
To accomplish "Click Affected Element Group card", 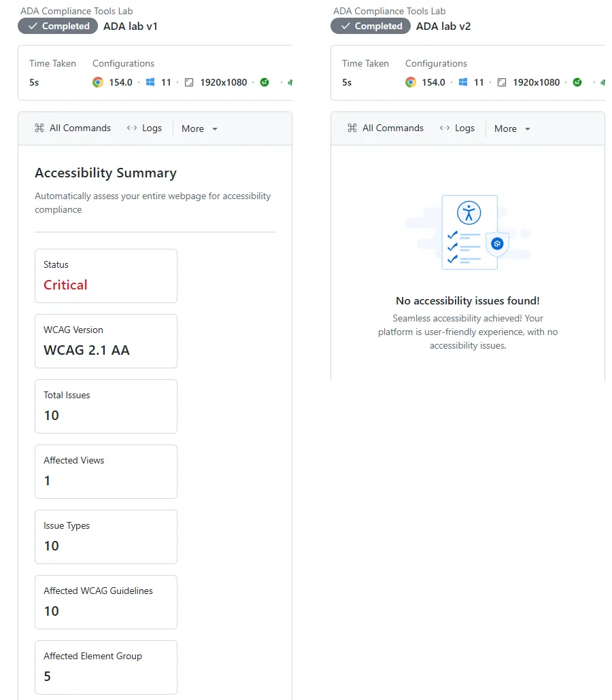I will point(106,667).
